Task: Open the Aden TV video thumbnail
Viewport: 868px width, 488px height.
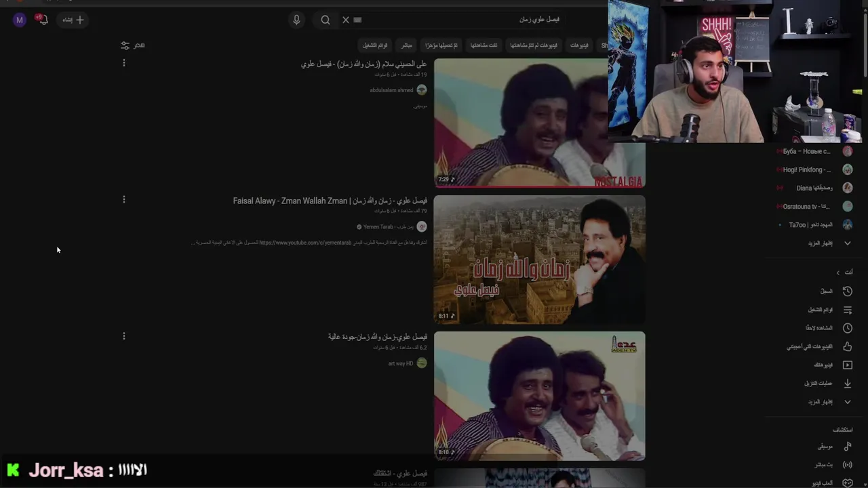Action: pos(540,396)
